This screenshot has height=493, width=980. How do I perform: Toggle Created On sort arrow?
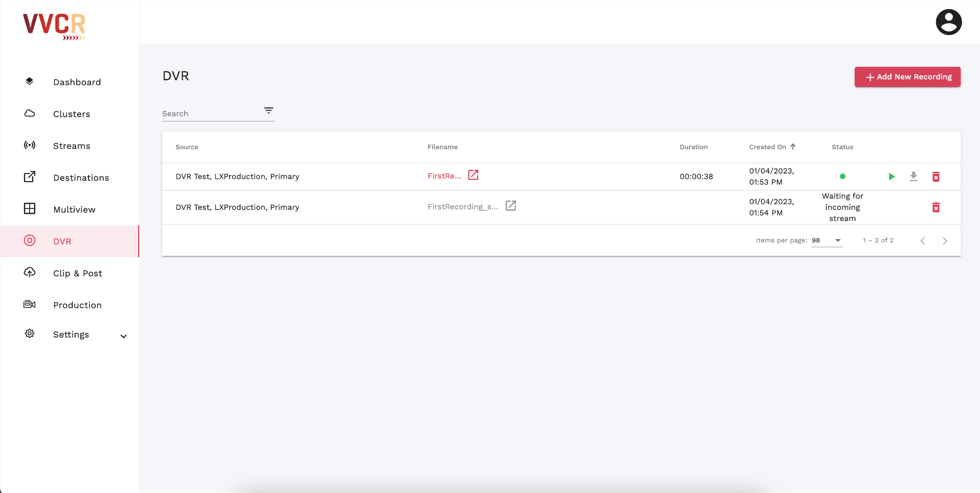793,147
